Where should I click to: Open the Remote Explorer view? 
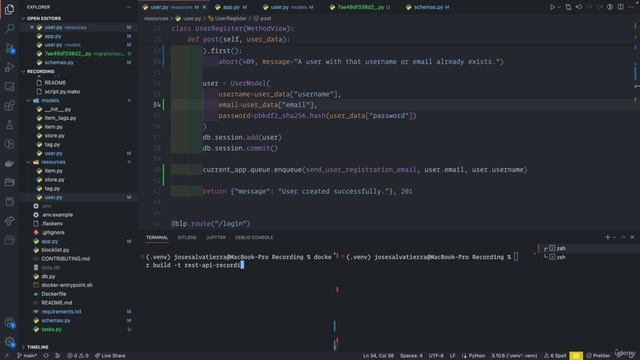pyautogui.click(x=9, y=87)
